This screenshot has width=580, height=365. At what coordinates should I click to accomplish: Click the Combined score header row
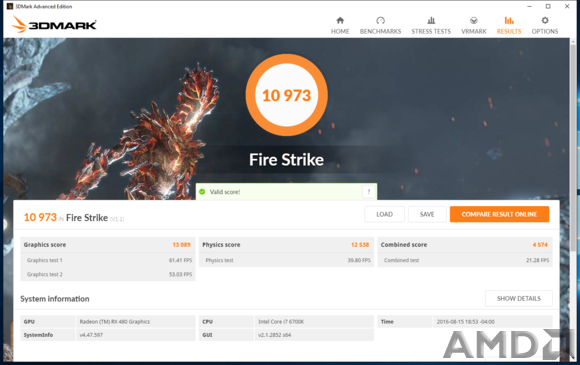pos(465,245)
